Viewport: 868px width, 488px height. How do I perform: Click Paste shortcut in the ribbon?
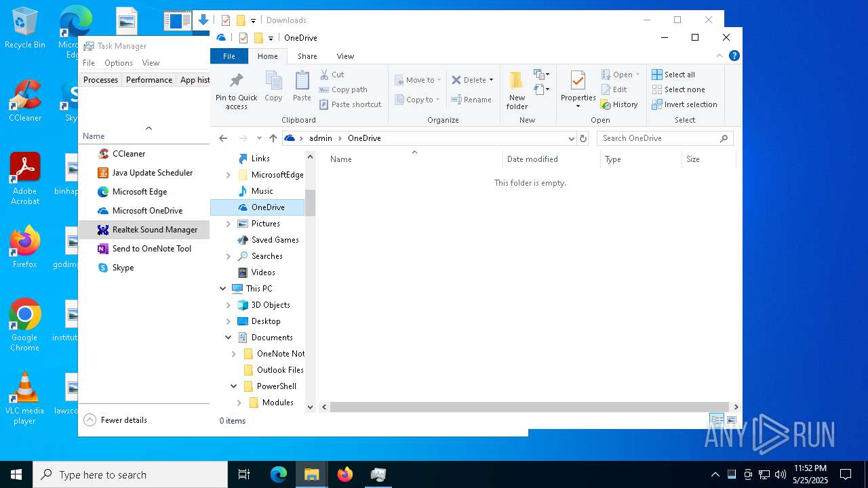click(x=350, y=104)
